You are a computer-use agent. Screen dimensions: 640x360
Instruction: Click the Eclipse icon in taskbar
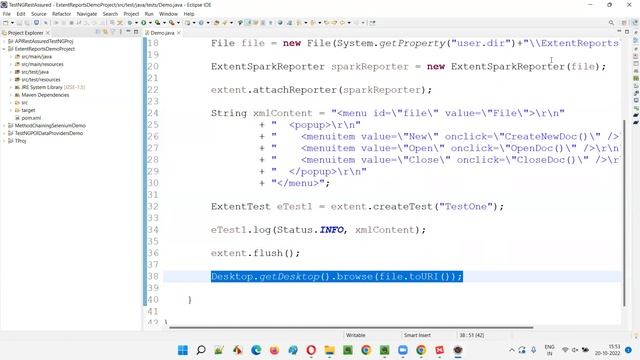pyautogui.click(x=458, y=350)
